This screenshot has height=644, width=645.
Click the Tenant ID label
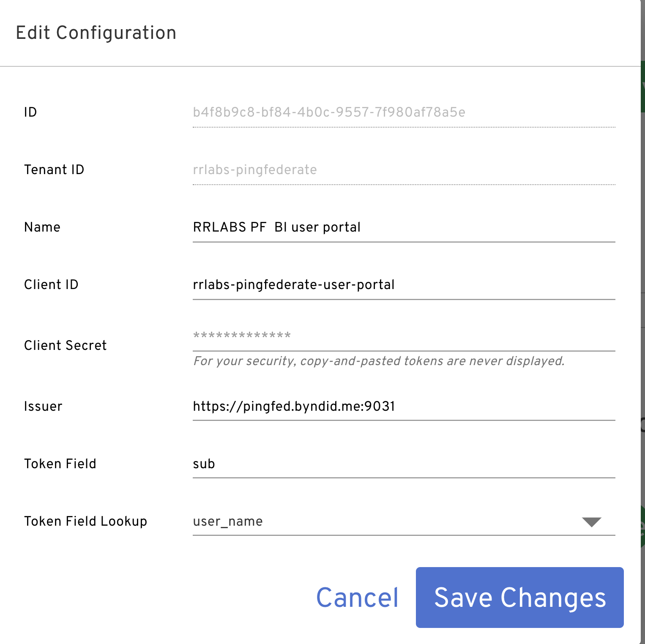coord(54,170)
